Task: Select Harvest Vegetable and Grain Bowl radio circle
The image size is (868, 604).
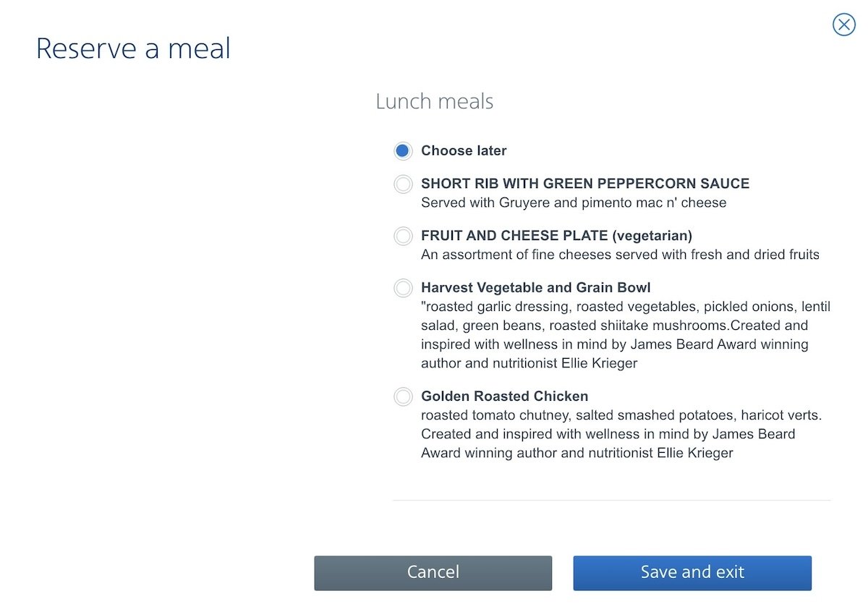Action: tap(403, 289)
